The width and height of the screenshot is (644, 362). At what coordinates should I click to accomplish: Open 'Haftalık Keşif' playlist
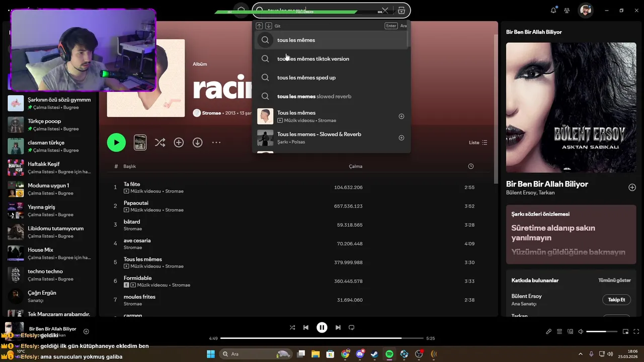pyautogui.click(x=50, y=167)
